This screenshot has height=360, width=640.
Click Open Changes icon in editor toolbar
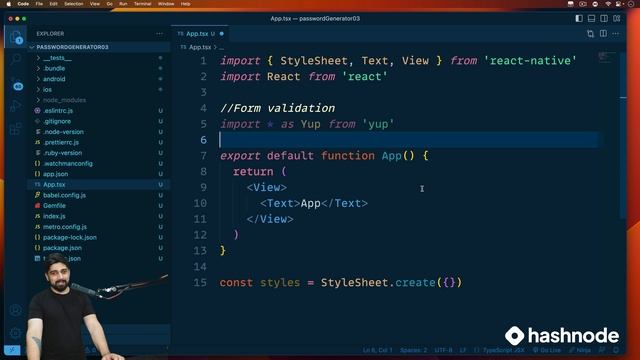(590, 33)
